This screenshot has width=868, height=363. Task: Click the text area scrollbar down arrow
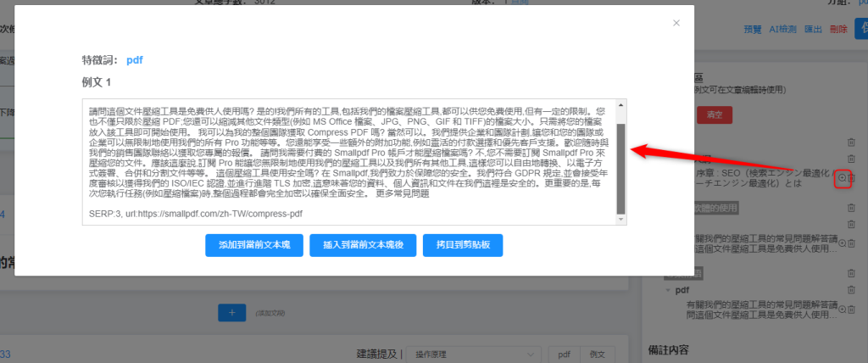click(621, 220)
